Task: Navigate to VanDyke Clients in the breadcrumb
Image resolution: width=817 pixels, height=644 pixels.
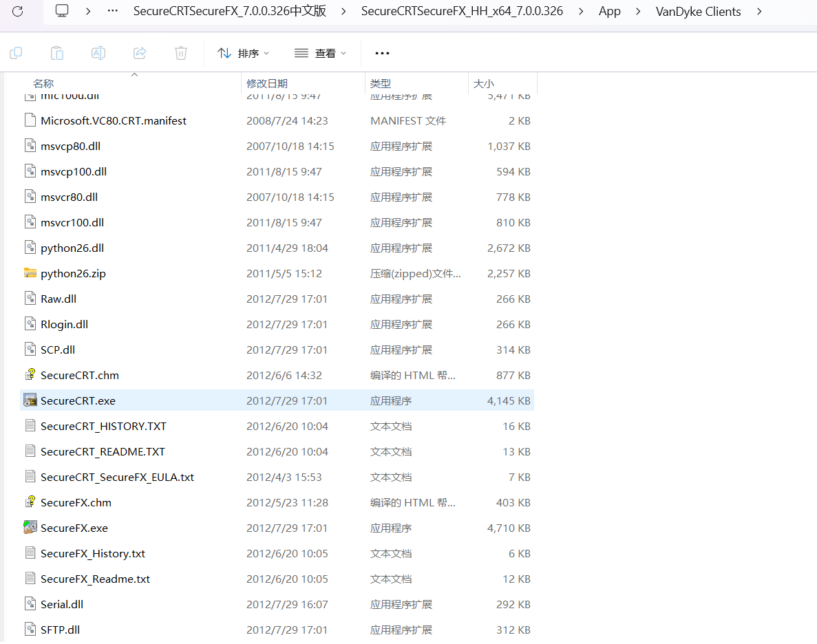Action: (698, 12)
